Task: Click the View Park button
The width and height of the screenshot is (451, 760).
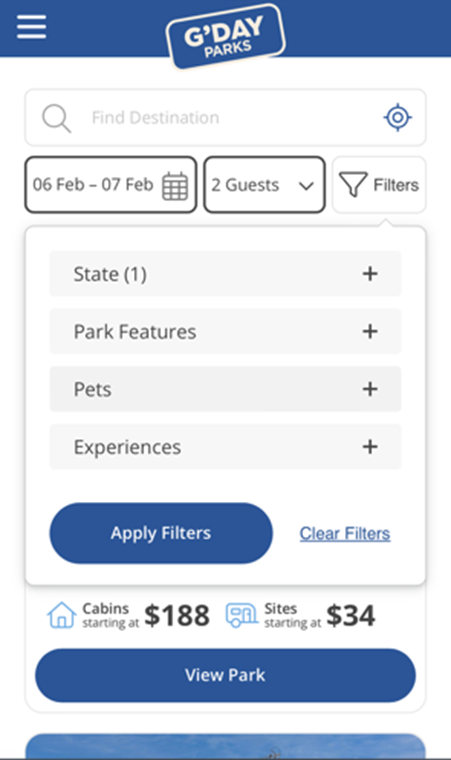Action: click(x=226, y=675)
